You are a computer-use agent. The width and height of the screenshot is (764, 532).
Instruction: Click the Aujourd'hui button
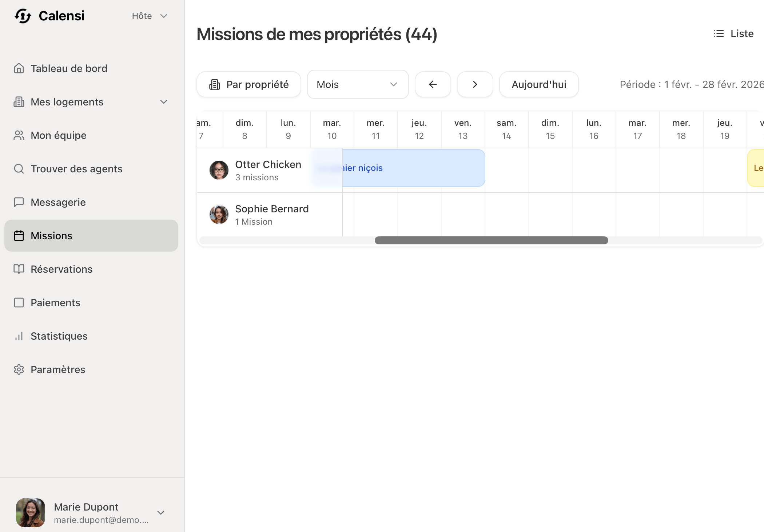coord(538,84)
